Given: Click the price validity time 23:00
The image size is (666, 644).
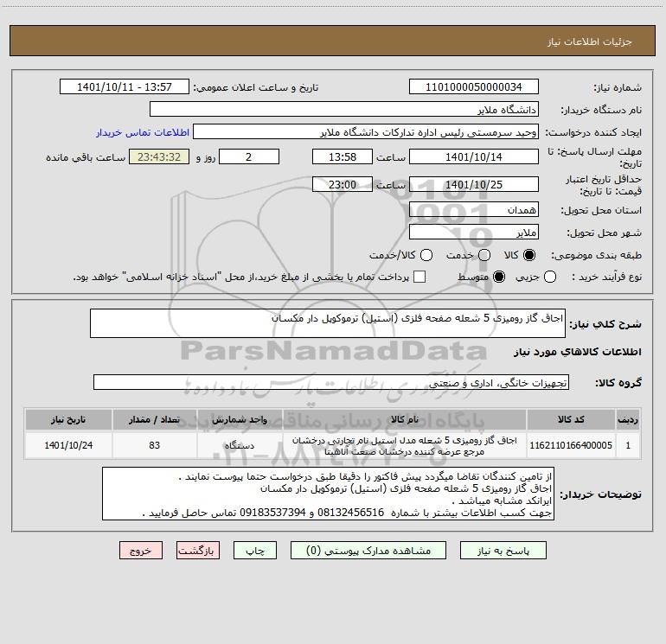Looking at the screenshot, I should [x=343, y=184].
